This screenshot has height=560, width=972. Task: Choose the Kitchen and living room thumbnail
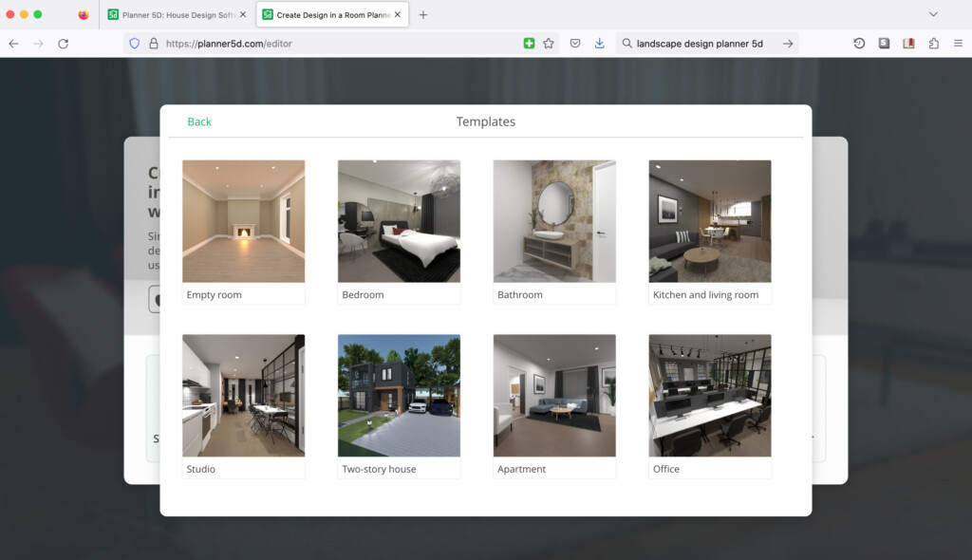(710, 221)
